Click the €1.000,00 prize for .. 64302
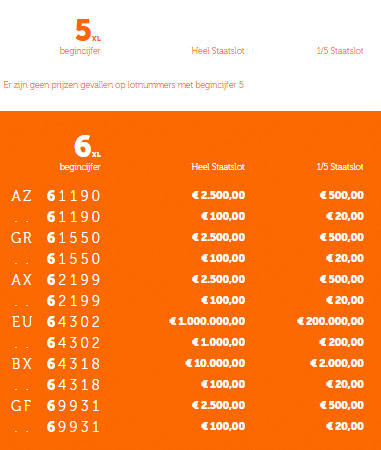The height and width of the screenshot is (450, 381). click(218, 342)
